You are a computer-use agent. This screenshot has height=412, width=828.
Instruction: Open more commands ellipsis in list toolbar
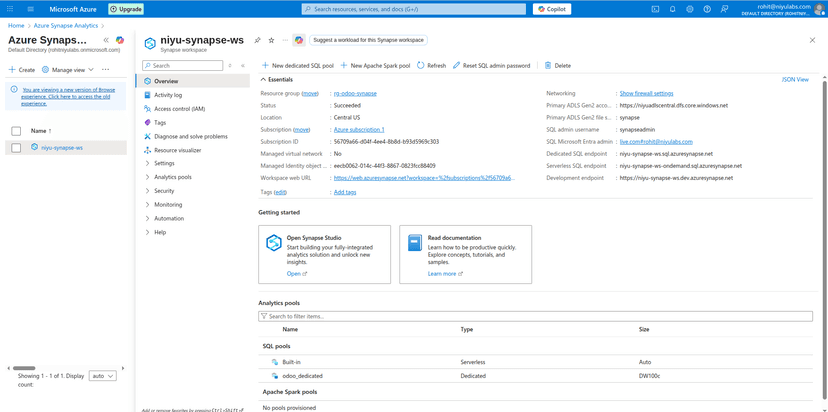pos(106,70)
